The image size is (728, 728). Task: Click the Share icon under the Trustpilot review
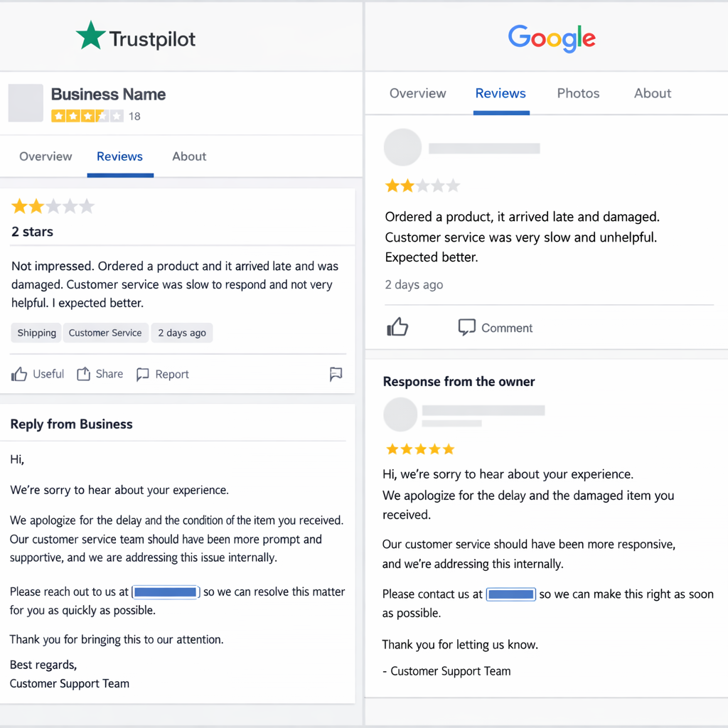coord(84,374)
